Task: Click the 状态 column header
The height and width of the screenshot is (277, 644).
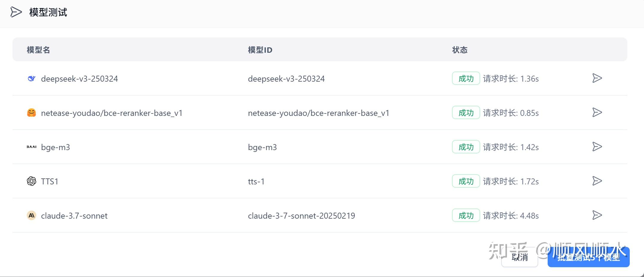Action: [460, 50]
